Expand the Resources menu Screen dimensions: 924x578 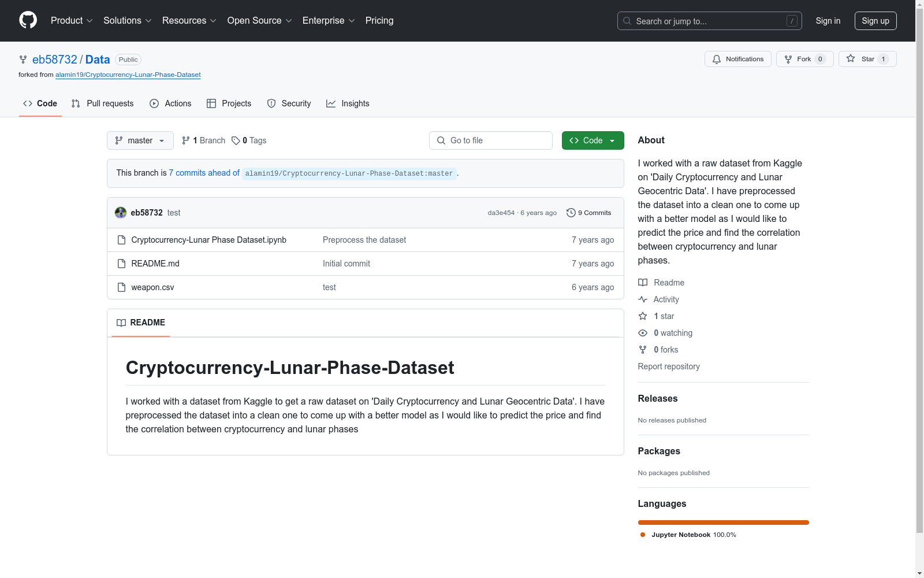click(189, 21)
